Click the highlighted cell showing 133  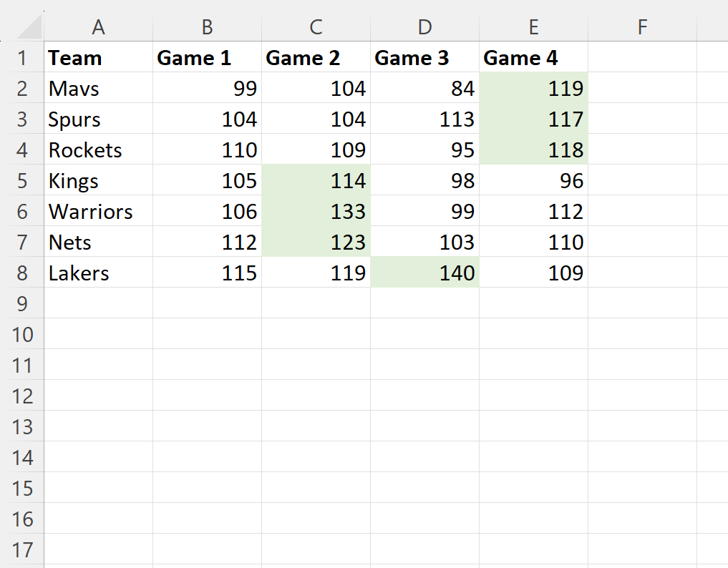coord(316,211)
